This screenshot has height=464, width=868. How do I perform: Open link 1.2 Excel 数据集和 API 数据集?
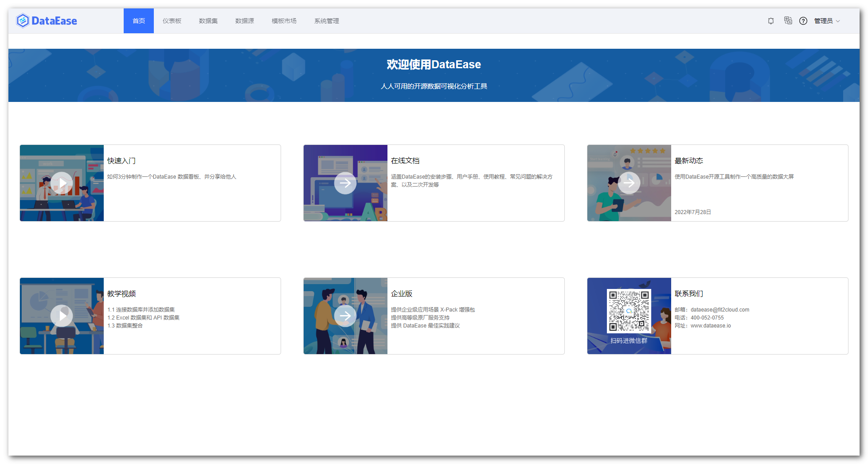[x=144, y=317]
